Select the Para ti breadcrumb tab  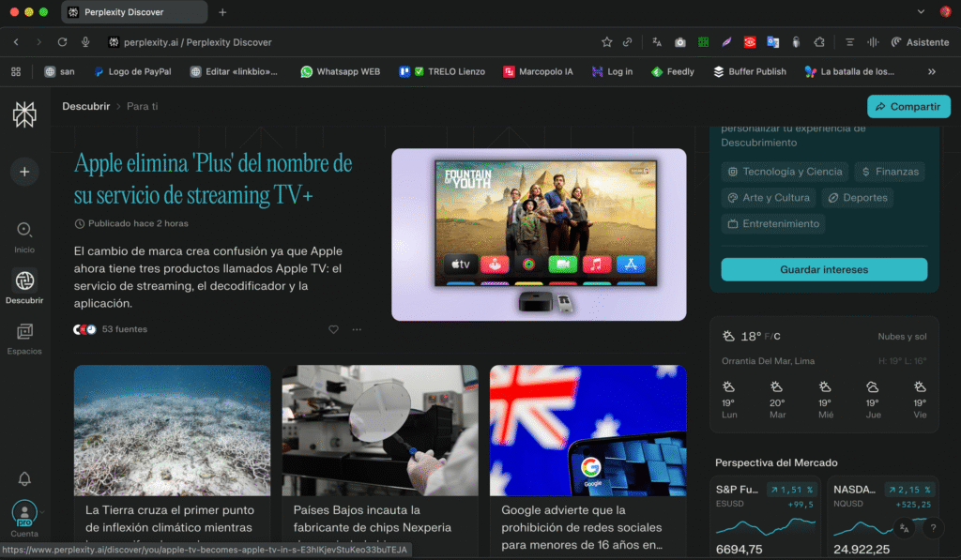click(x=143, y=106)
